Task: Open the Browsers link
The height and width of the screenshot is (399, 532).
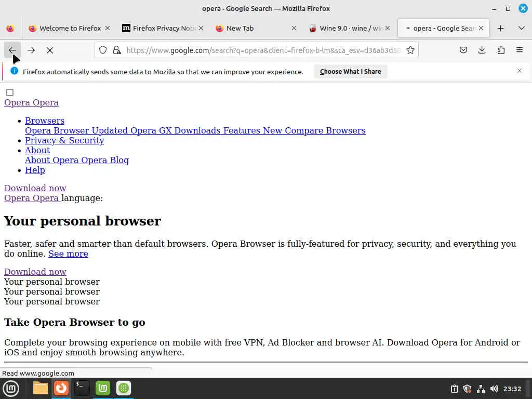Action: click(45, 121)
